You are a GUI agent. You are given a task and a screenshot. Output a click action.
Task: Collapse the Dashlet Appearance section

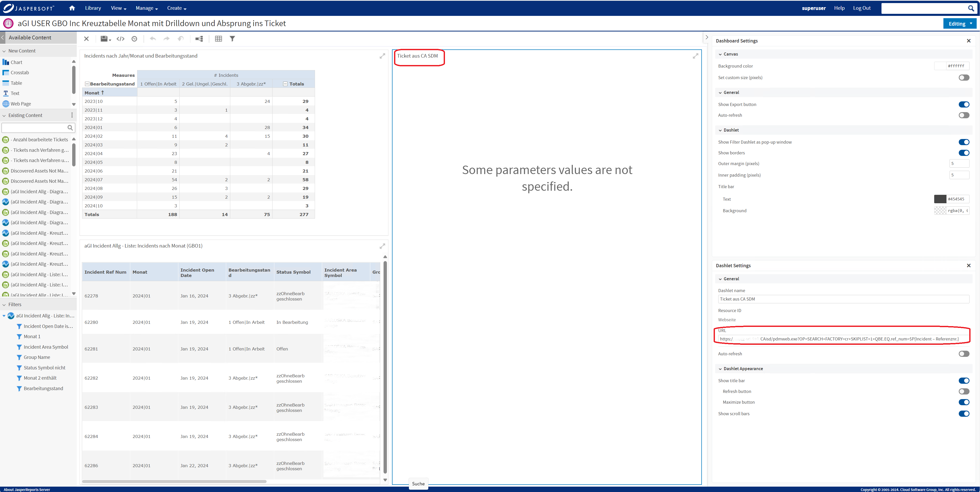point(720,368)
